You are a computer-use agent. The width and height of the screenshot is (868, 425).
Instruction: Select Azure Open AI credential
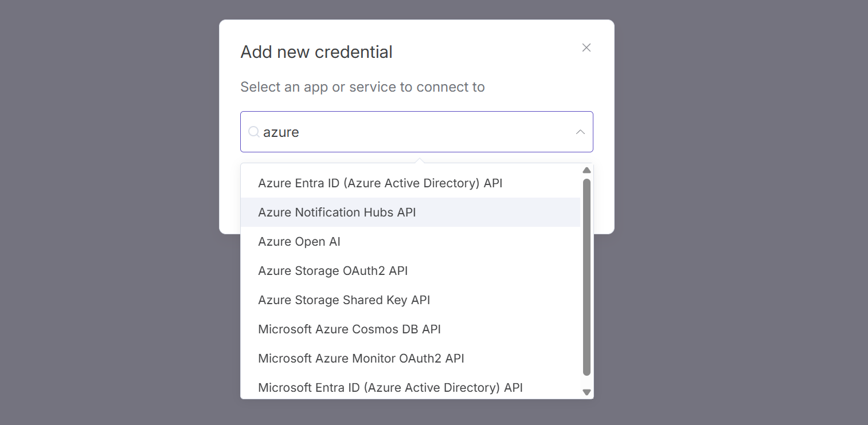point(410,242)
